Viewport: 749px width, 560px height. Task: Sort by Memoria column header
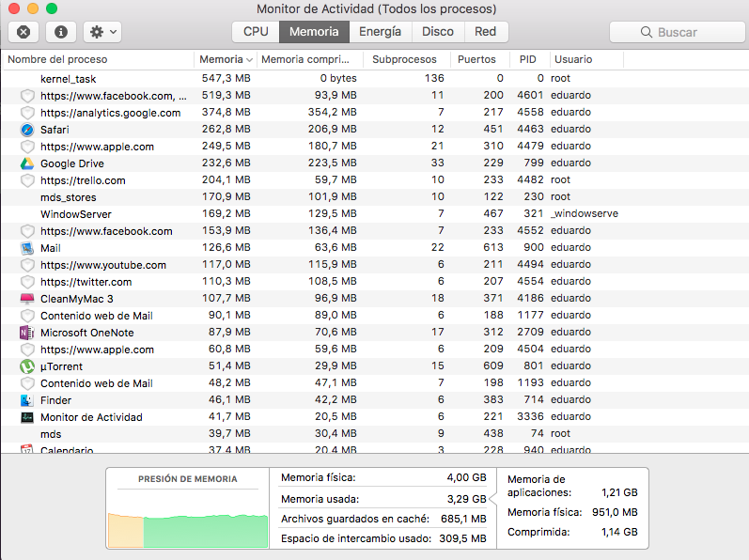click(x=223, y=59)
